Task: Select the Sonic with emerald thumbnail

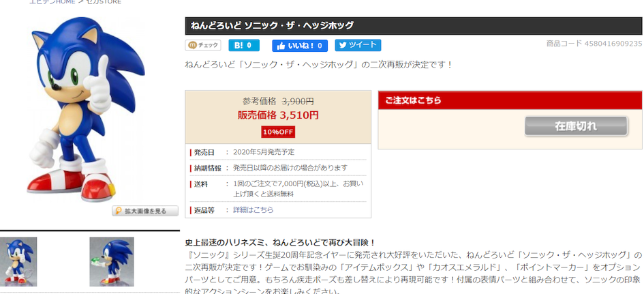Action: [x=112, y=261]
